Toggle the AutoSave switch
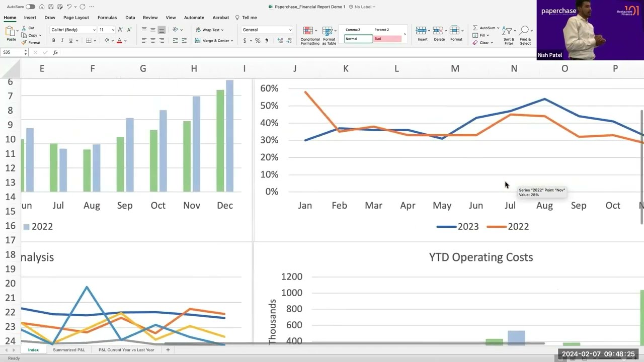Image resolution: width=644 pixels, height=362 pixels. pyautogui.click(x=31, y=7)
